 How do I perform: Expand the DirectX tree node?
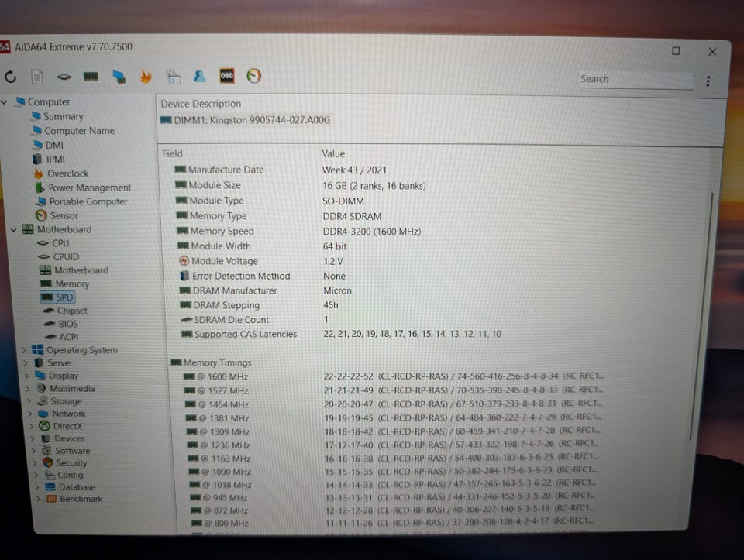click(33, 426)
